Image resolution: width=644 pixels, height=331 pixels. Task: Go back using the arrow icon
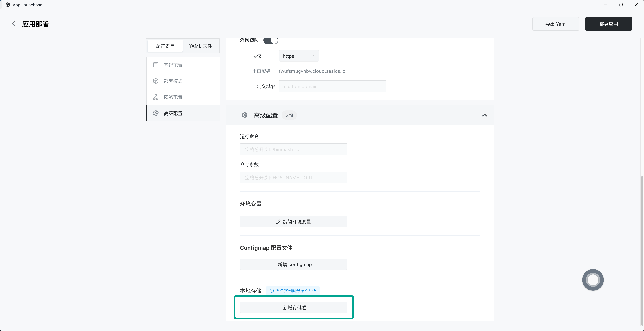point(13,24)
